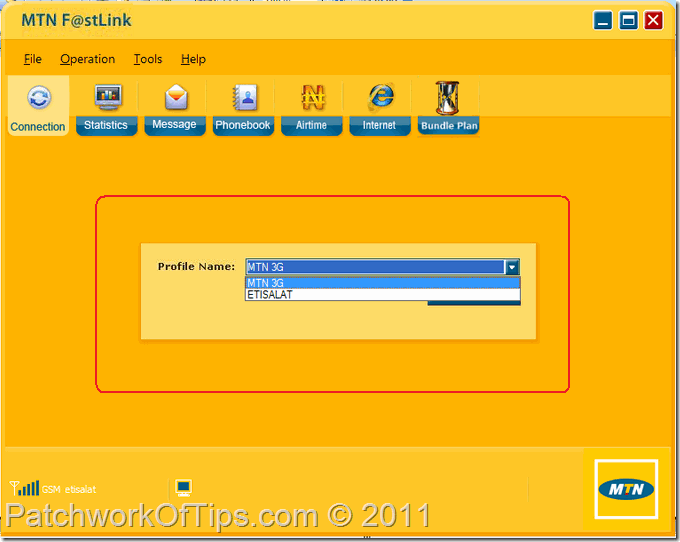This screenshot has width=680, height=542.
Task: Open the Statistics monitor icon
Action: pos(108,97)
